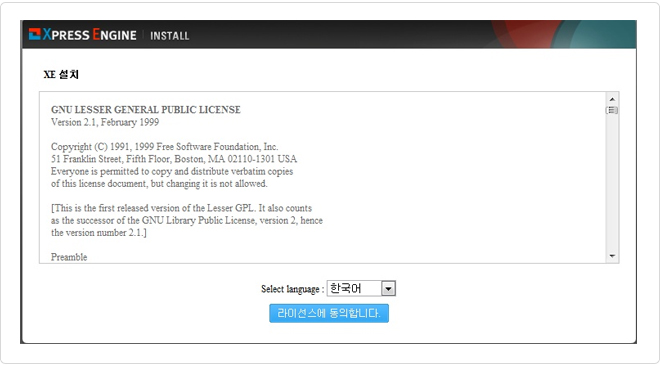
Task: Click the "XE 설치" heading
Action: point(61,75)
